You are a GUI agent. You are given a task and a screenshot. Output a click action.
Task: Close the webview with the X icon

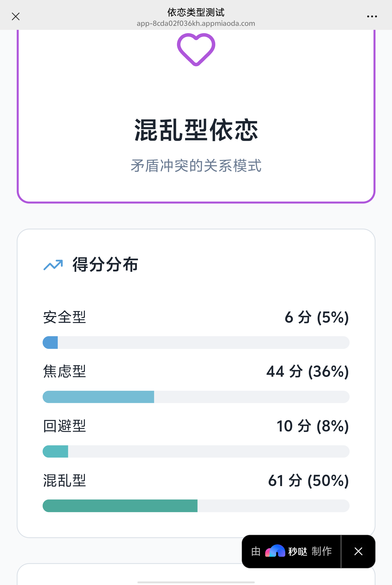pos(16,16)
